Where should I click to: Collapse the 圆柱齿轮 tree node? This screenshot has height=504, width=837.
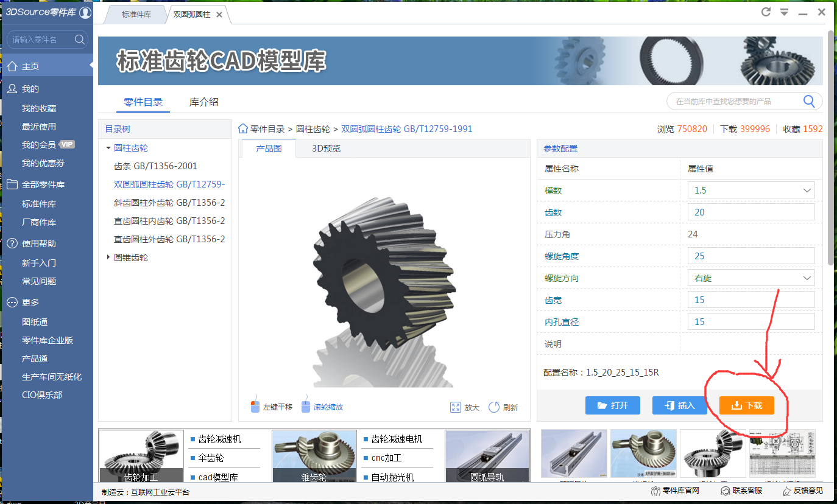point(108,148)
